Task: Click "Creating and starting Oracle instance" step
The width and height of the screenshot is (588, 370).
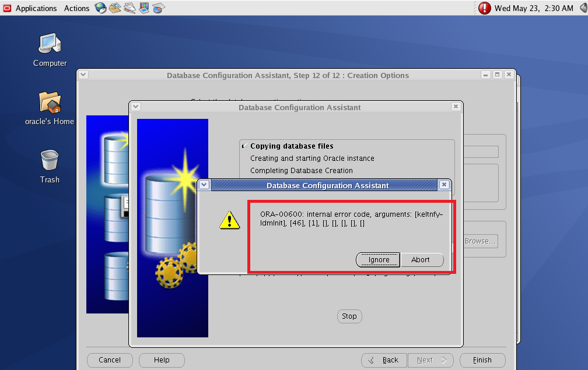Action: coord(312,158)
